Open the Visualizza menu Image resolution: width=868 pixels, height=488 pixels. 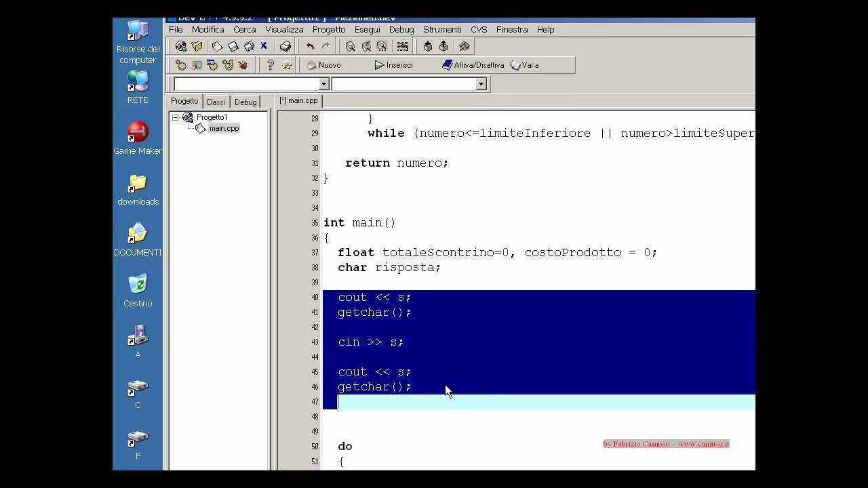point(284,29)
